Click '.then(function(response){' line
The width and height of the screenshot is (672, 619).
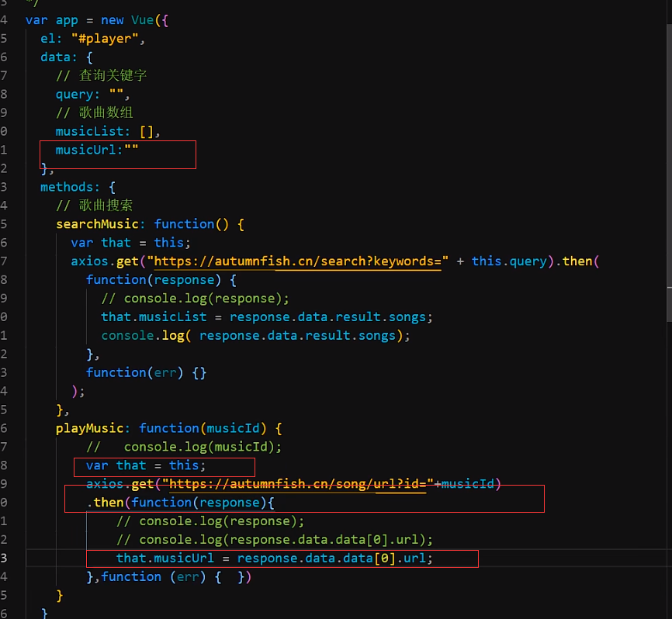pos(181,503)
